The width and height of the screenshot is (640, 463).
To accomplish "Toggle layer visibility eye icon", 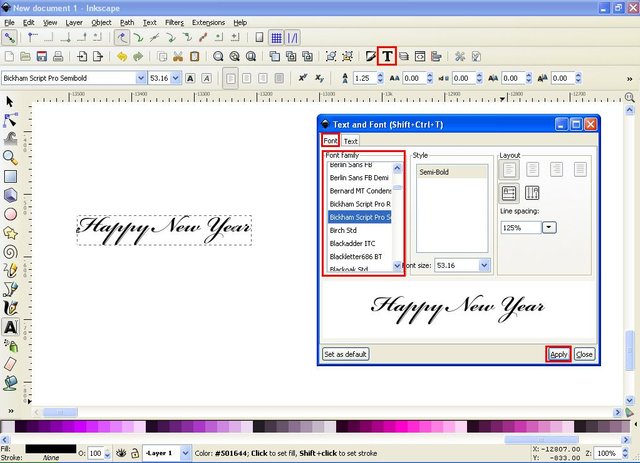I will click(x=121, y=453).
